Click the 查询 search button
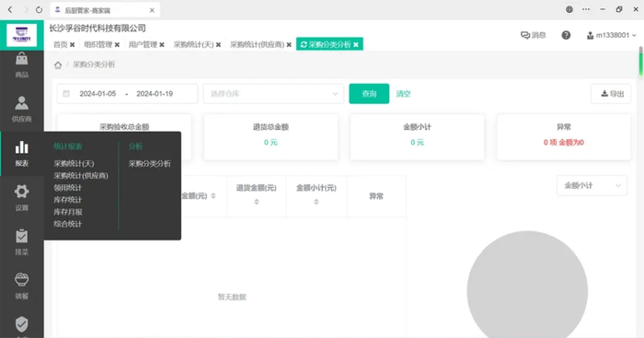This screenshot has width=644, height=338. [x=369, y=94]
